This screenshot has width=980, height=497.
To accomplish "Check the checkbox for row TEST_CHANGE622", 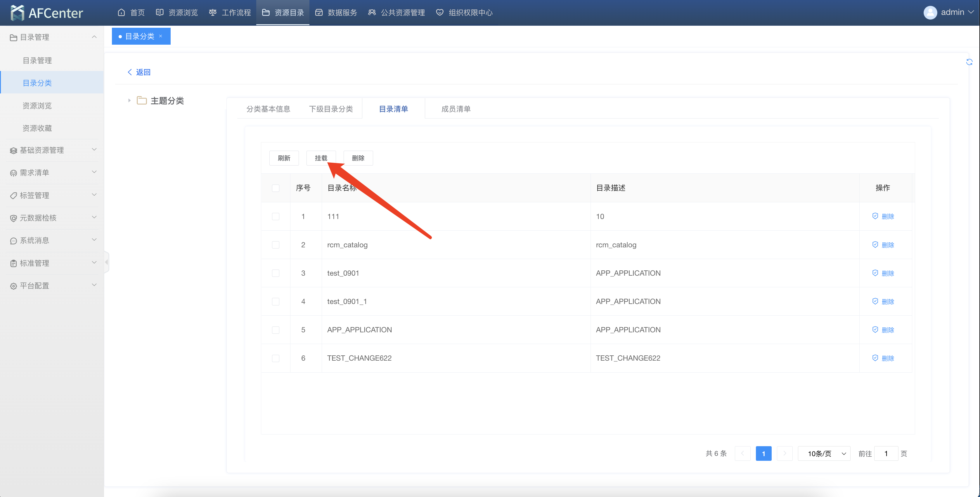I will 276,358.
